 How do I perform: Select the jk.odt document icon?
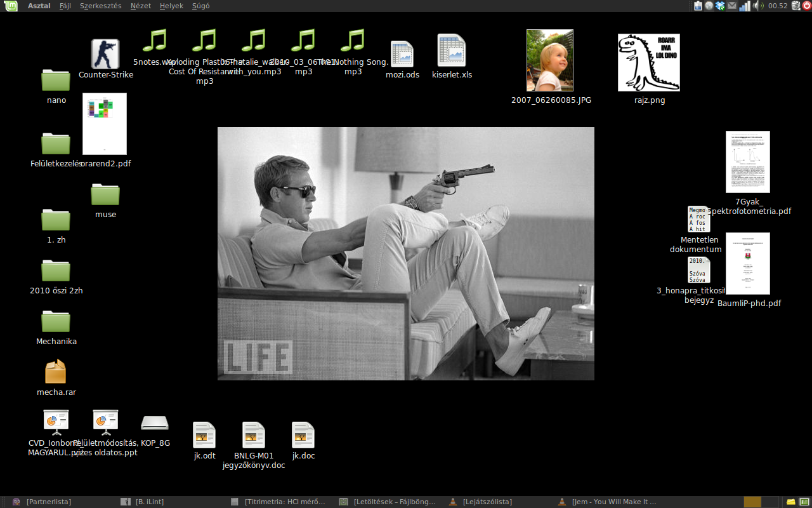pos(204,435)
